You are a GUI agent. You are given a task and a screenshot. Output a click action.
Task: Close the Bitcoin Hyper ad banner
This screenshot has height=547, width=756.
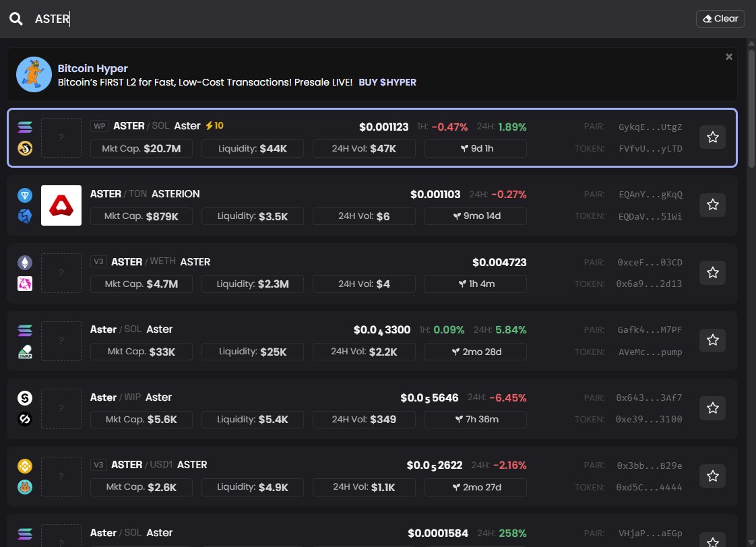(x=729, y=57)
